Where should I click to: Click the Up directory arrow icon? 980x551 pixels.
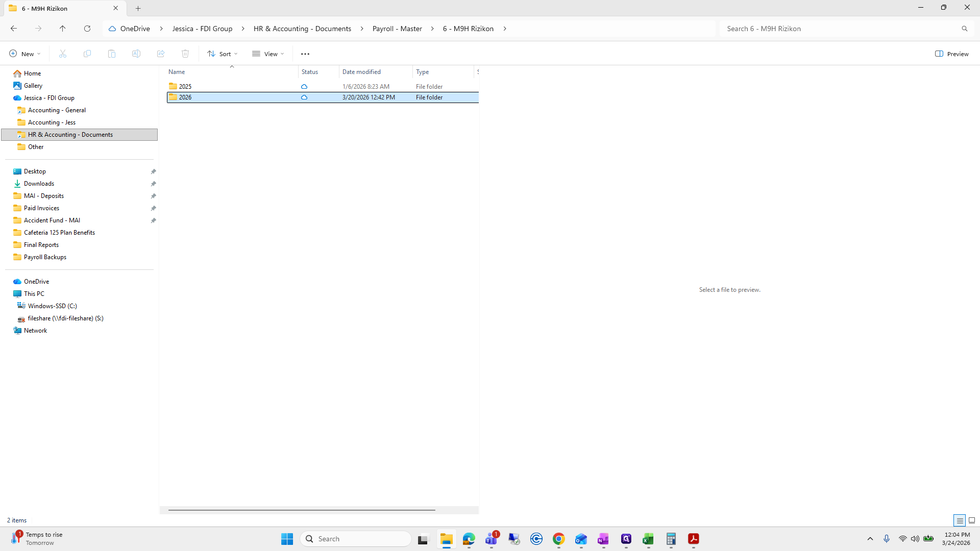coord(62,29)
